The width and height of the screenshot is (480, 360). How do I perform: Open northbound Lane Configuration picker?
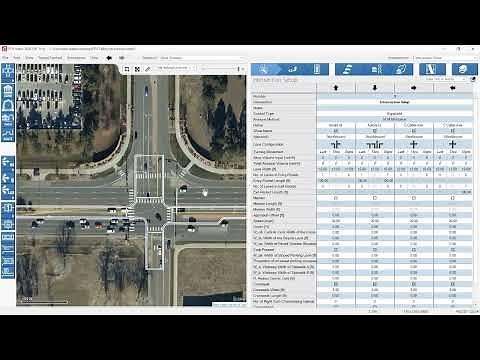tap(336, 144)
